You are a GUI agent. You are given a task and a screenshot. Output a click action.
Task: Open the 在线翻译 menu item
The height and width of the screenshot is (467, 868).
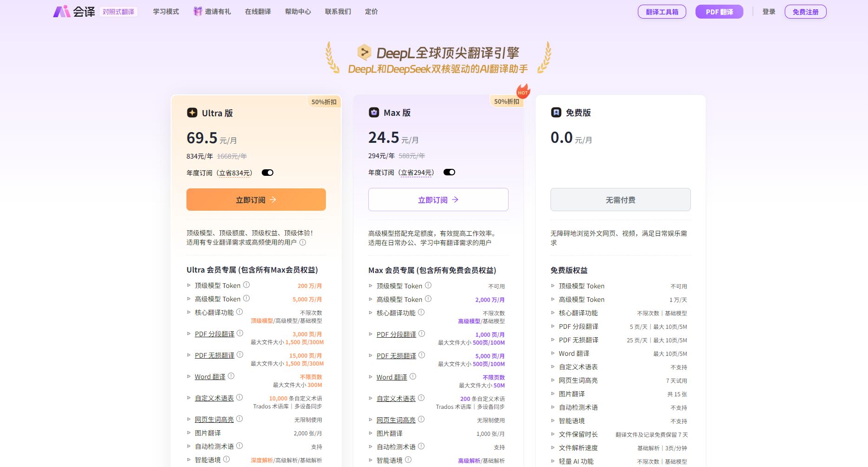[258, 12]
